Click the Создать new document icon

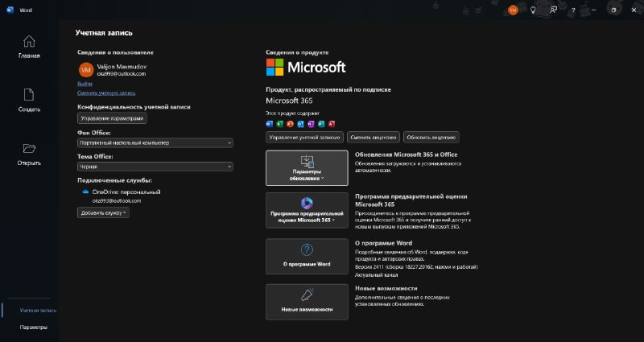(29, 94)
